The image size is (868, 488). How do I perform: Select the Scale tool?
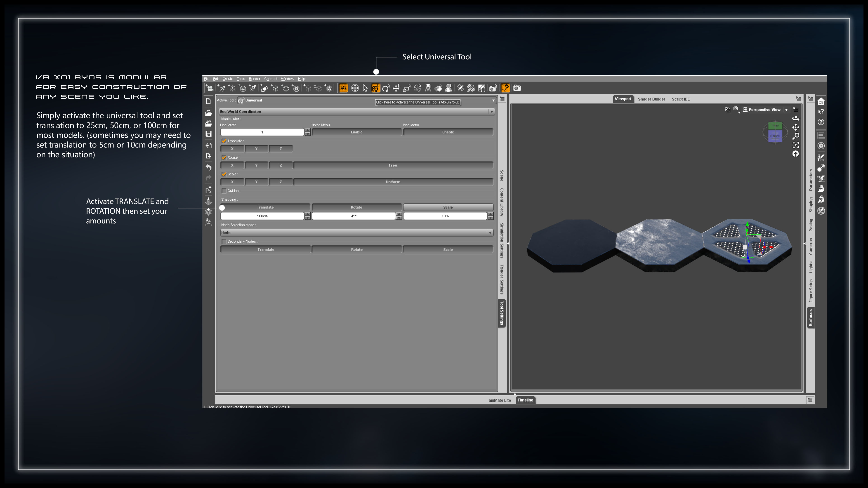click(407, 88)
